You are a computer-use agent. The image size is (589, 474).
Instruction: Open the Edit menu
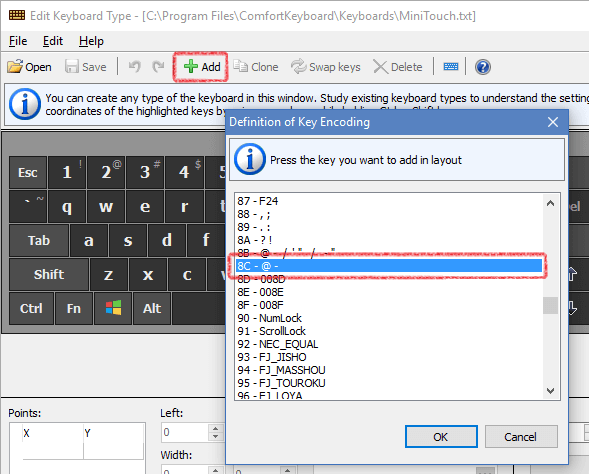pos(53,41)
